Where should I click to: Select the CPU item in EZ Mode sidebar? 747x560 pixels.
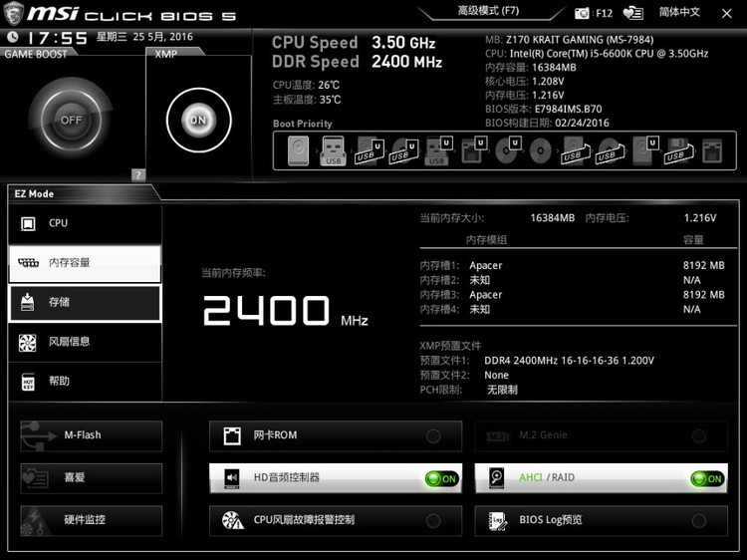tap(85, 223)
